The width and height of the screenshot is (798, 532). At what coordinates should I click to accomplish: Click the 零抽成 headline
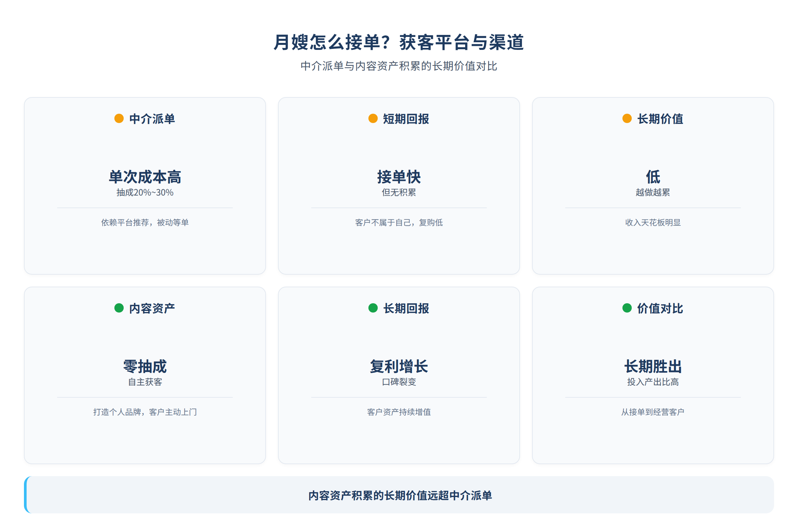pyautogui.click(x=145, y=366)
